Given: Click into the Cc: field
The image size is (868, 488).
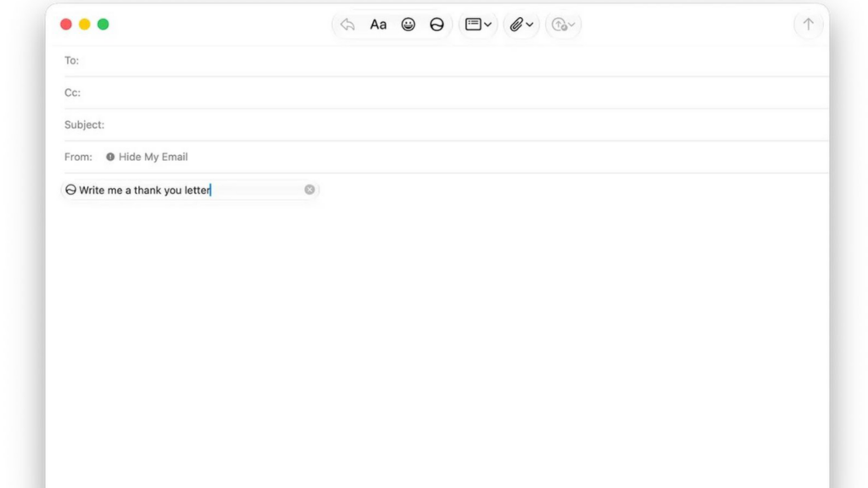Looking at the screenshot, I should [454, 92].
